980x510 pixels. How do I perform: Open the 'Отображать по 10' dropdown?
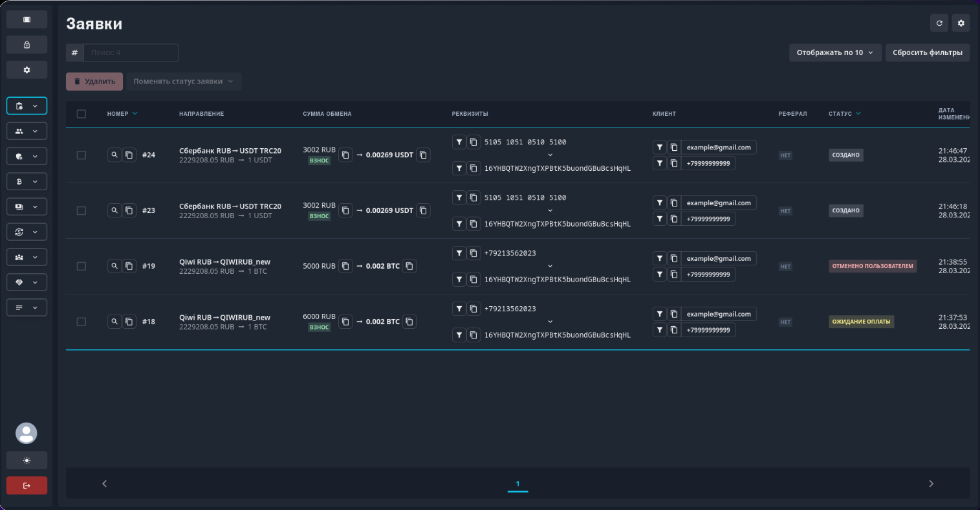(834, 52)
